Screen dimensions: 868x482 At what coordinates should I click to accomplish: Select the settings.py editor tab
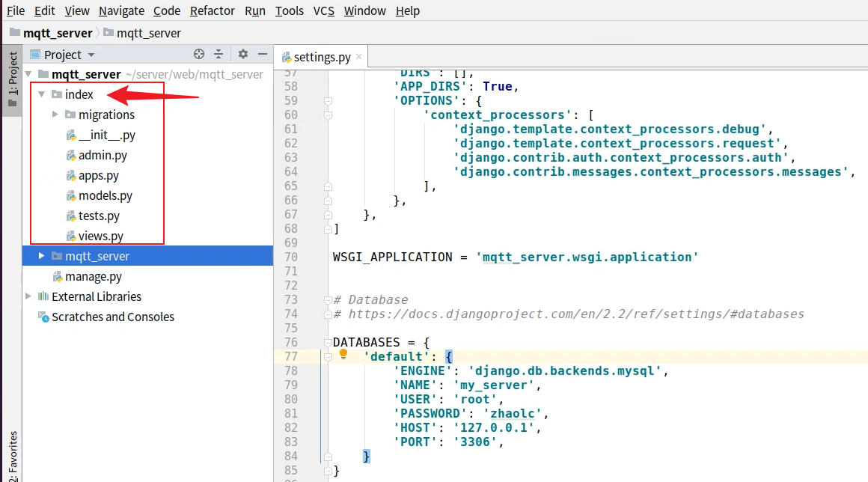pos(323,57)
